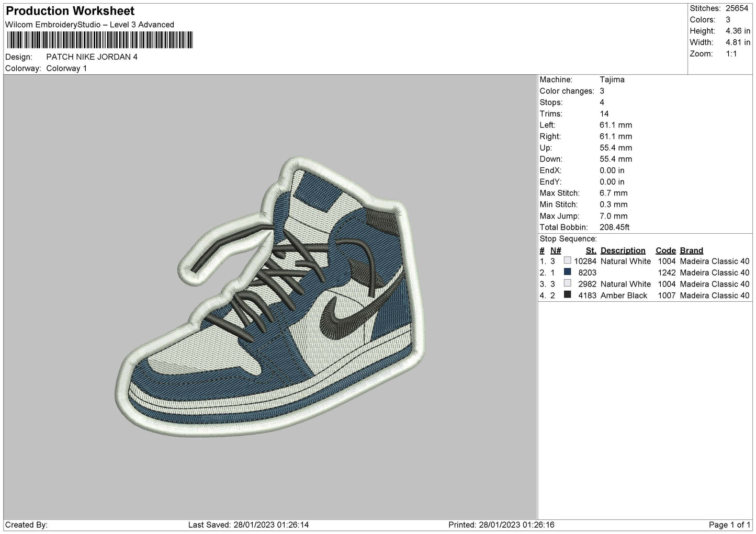Screen dimensions: 756x534
Task: Click the Max Stitch value 6.7 mm
Action: (x=614, y=194)
